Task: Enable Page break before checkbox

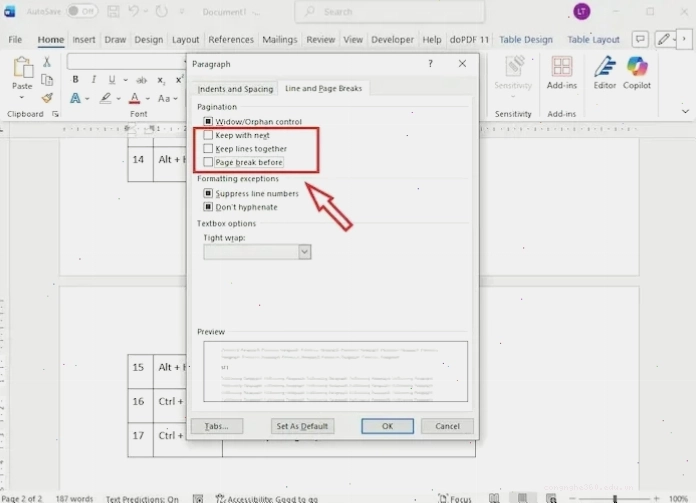Action: click(208, 162)
